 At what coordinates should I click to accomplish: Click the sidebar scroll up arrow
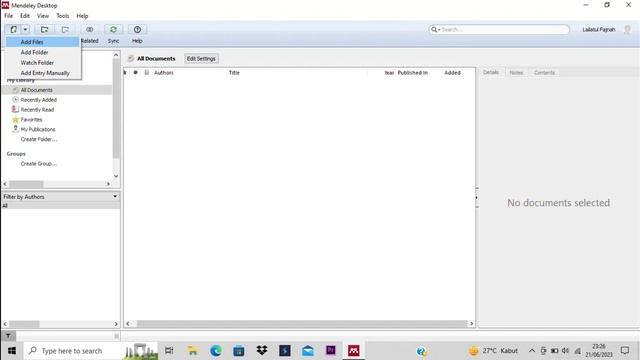pos(116,55)
